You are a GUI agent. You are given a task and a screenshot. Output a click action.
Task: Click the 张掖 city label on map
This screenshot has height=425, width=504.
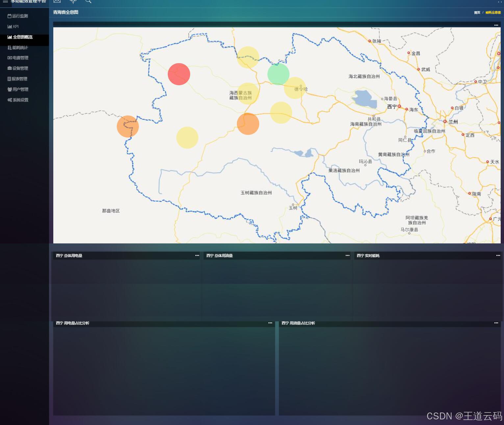(377, 41)
